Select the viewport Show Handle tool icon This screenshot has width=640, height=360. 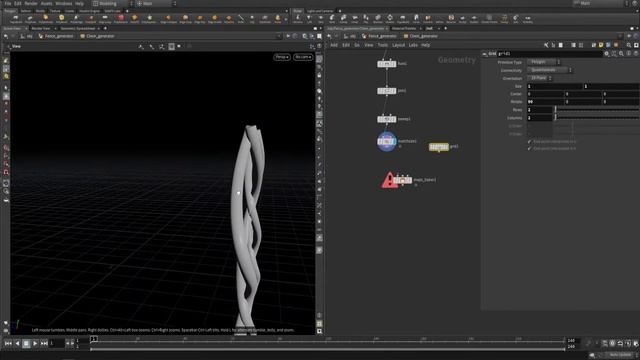pyautogui.click(x=6, y=96)
